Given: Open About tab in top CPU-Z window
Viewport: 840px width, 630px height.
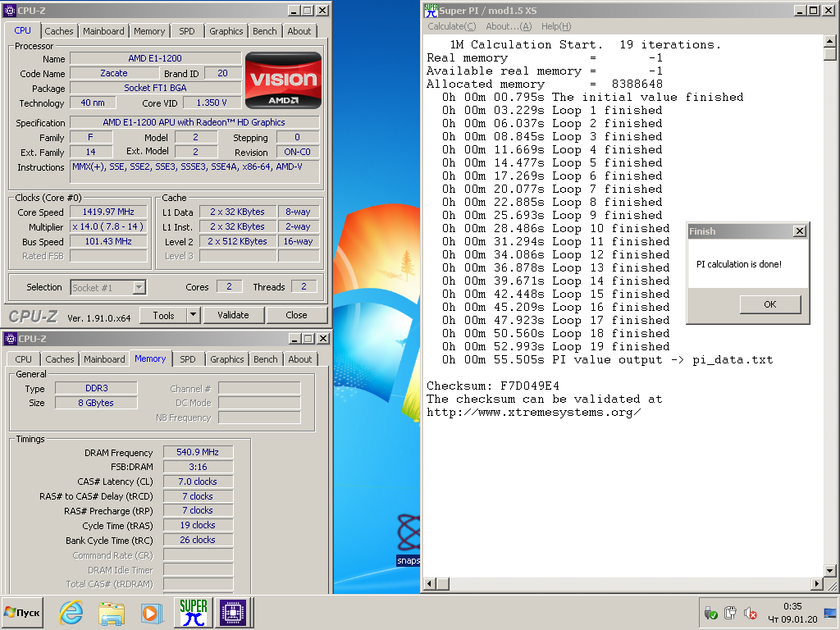Looking at the screenshot, I should tap(299, 31).
